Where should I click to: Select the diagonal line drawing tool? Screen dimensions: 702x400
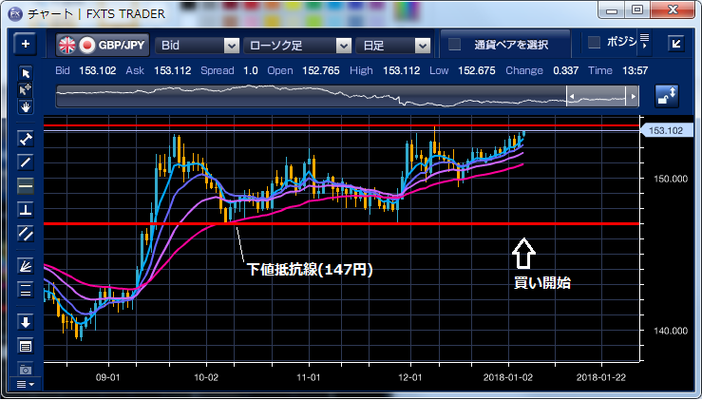(26, 162)
